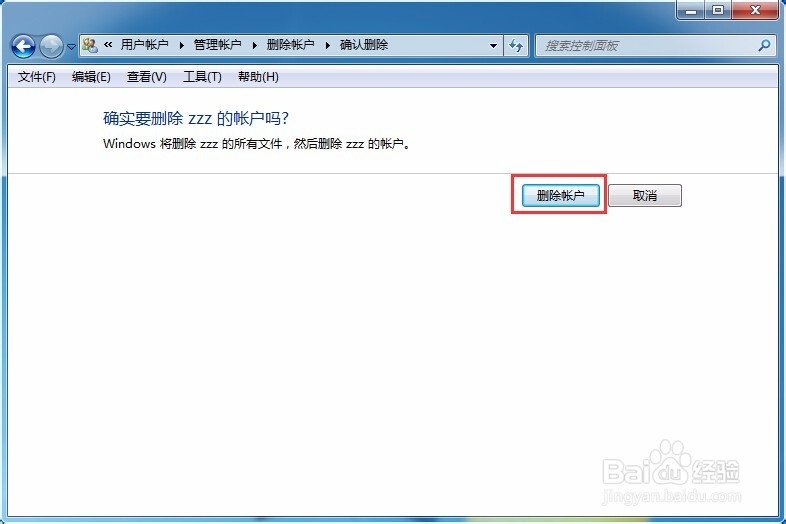Image resolution: width=786 pixels, height=524 pixels.
Task: Select 删除帐户 in the breadcrumb
Action: [x=291, y=45]
